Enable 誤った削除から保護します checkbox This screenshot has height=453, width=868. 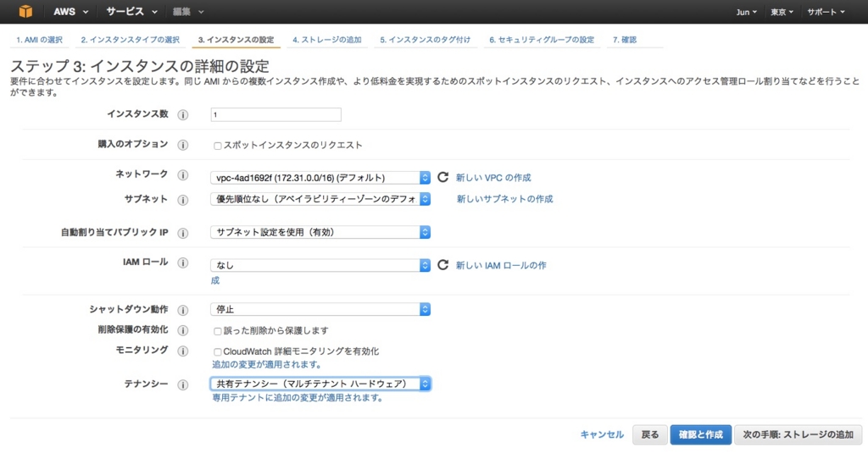(218, 331)
